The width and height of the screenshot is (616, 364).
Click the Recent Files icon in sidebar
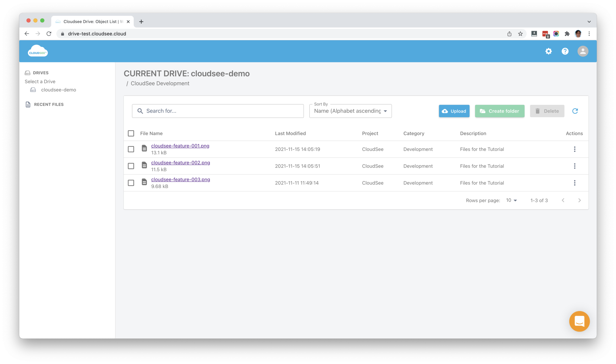28,104
